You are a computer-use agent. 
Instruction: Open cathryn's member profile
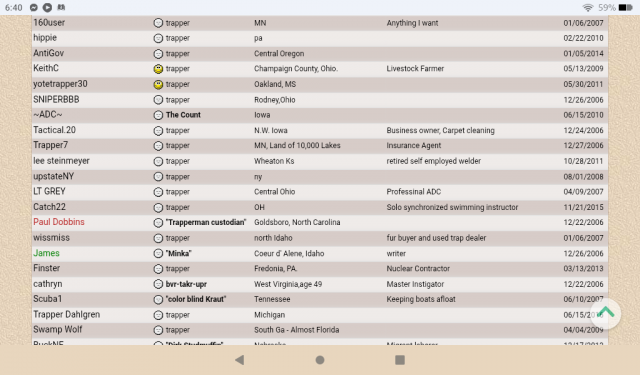click(x=48, y=284)
